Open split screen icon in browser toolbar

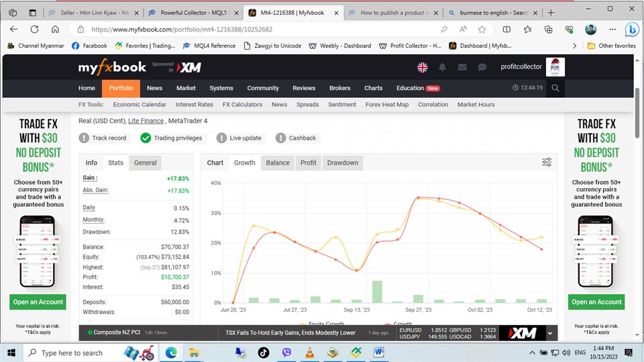tap(507, 29)
